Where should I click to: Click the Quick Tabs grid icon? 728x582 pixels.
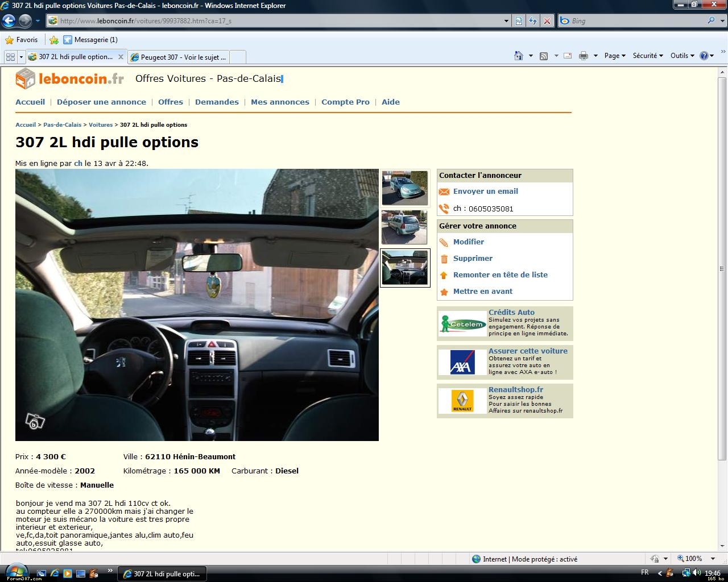[10, 57]
